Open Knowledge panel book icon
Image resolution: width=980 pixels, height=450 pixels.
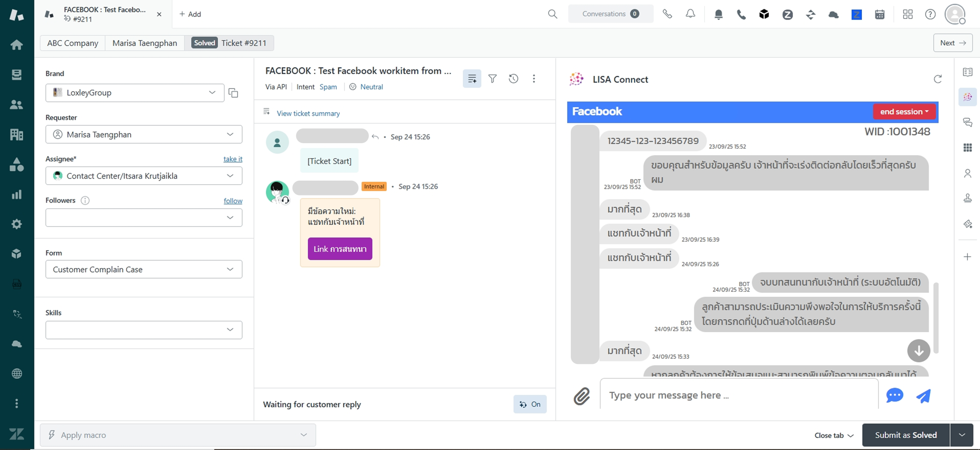click(967, 72)
